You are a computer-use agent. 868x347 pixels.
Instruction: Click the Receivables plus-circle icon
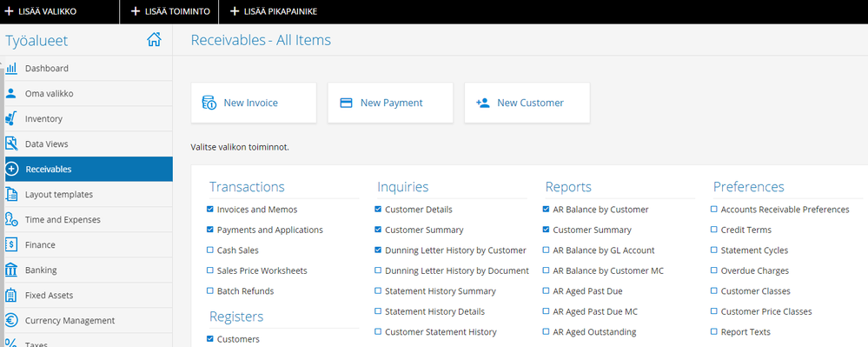tap(11, 169)
